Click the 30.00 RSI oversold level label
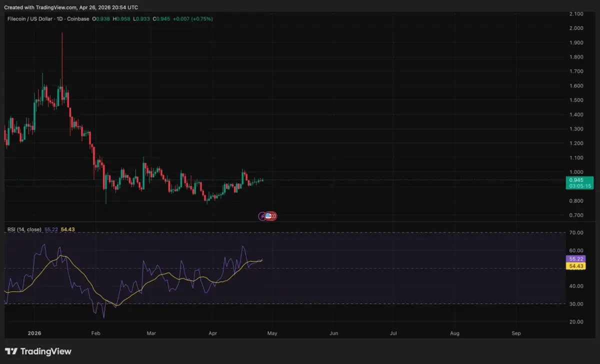 point(576,303)
